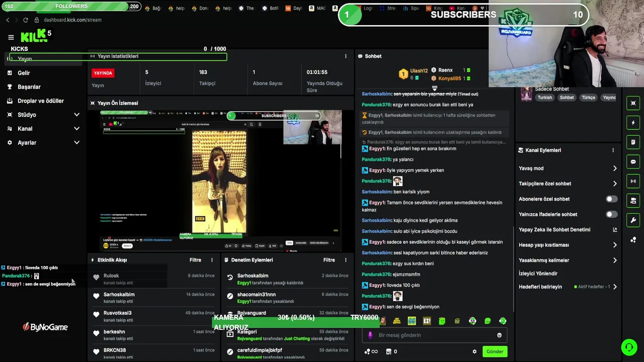
Task: Click the browser back arrow
Action: click(8, 20)
